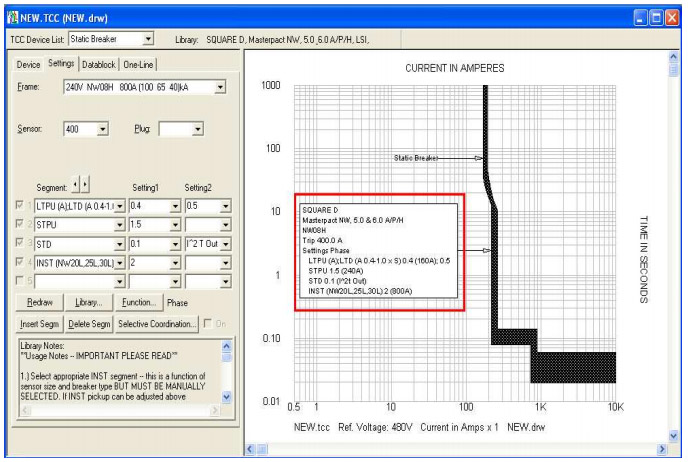This screenshot has height=462, width=688.
Task: Open the STPU Setting1 1.5 dropdown
Action: point(175,225)
